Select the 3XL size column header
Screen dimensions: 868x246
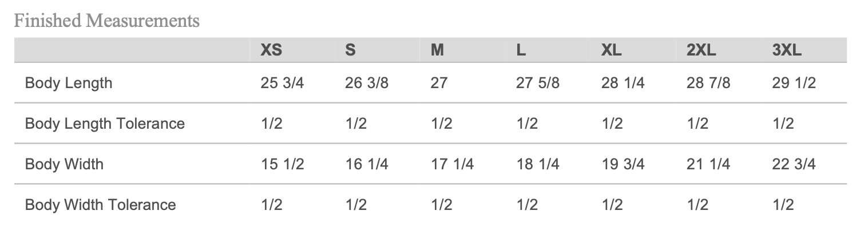(x=787, y=50)
